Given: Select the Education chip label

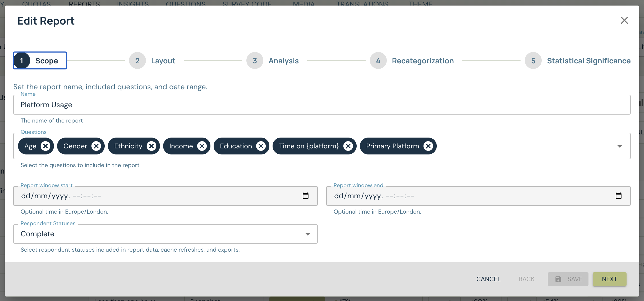Looking at the screenshot, I should tap(236, 146).
